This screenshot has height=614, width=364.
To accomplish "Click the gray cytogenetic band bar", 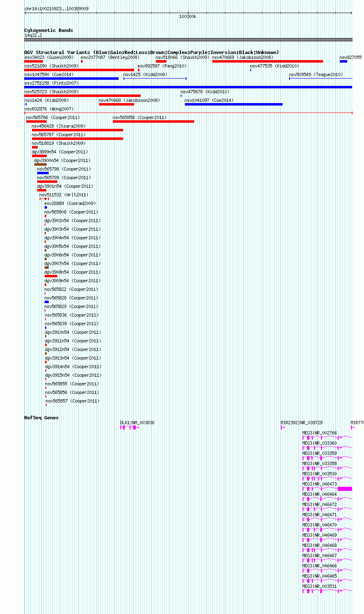I will [x=188, y=40].
